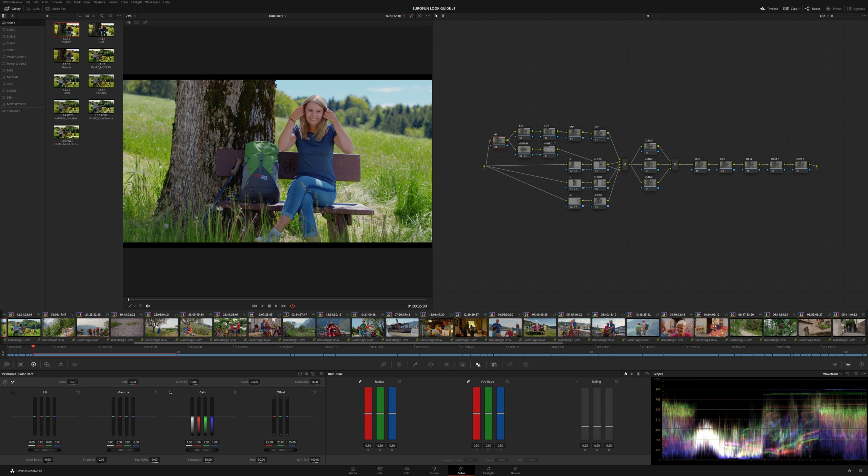868x476 pixels.
Task: Toggle the Loop playback button
Action: click(x=292, y=306)
